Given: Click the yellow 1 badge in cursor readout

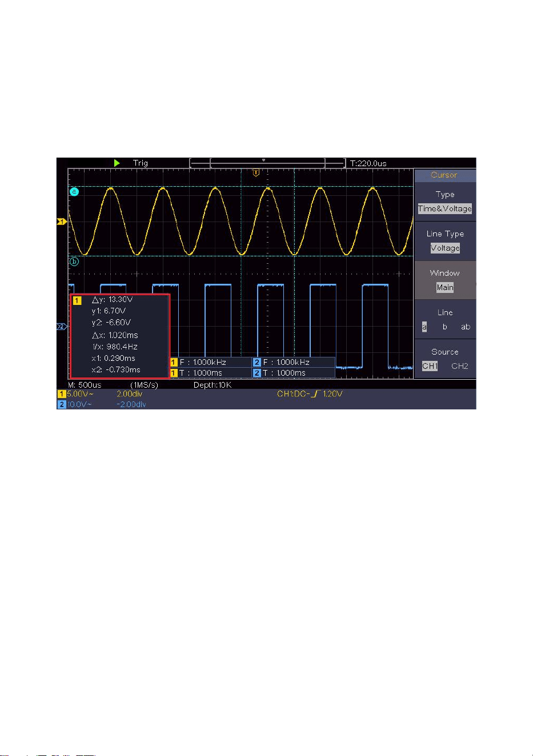Looking at the screenshot, I should (x=77, y=300).
